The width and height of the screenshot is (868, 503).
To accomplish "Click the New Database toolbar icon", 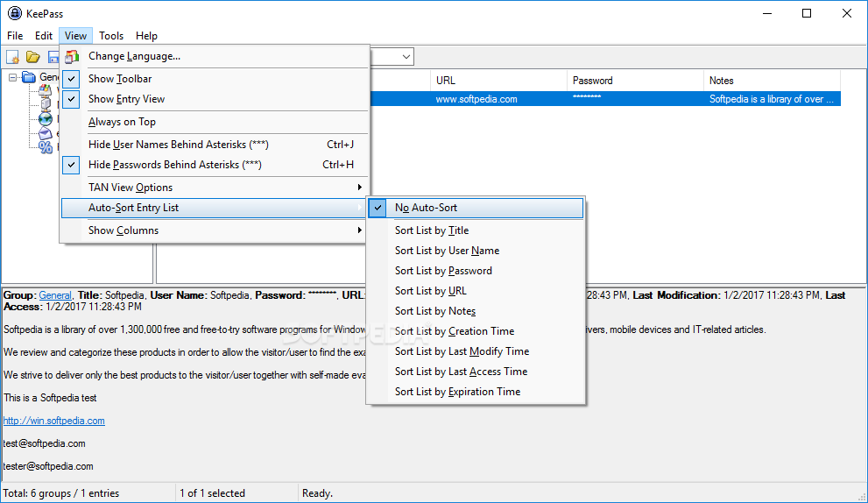I will 12,57.
